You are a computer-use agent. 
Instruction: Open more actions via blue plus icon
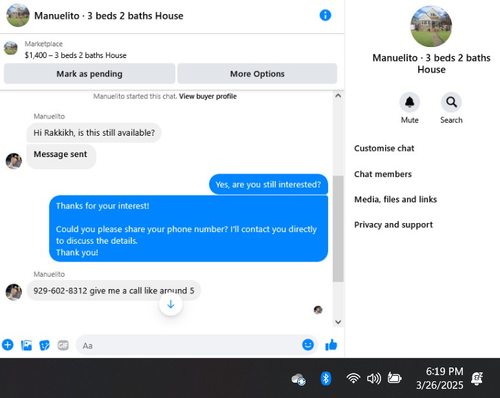(x=8, y=345)
